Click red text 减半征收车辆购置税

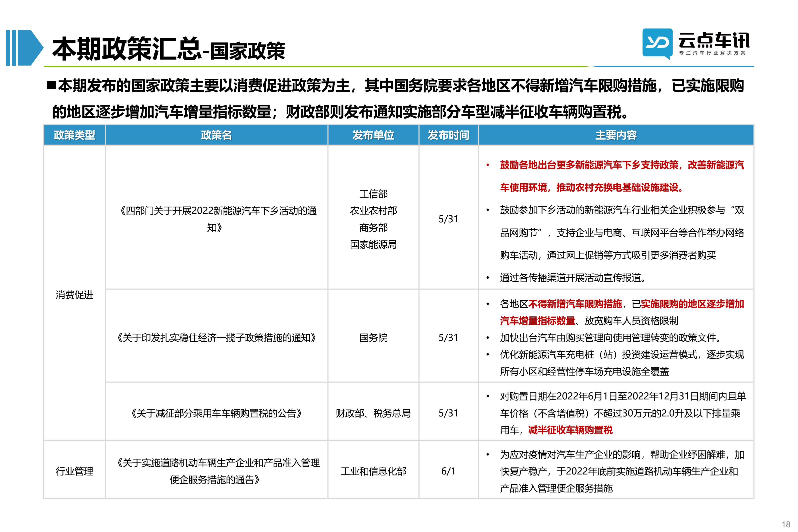(x=570, y=430)
